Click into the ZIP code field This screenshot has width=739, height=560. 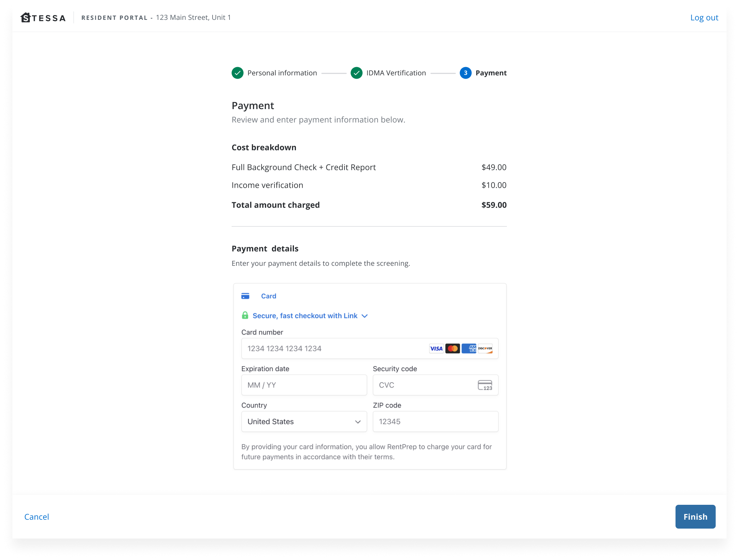point(435,422)
